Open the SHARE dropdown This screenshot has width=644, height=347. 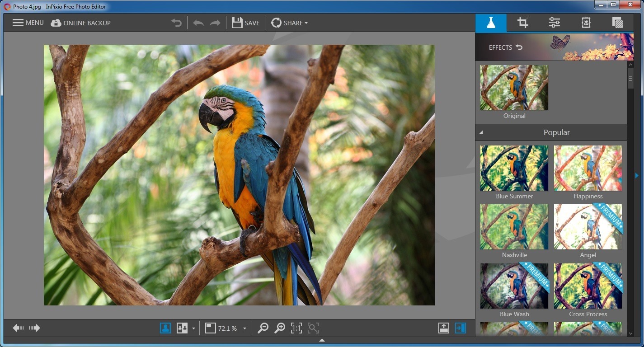click(x=289, y=23)
